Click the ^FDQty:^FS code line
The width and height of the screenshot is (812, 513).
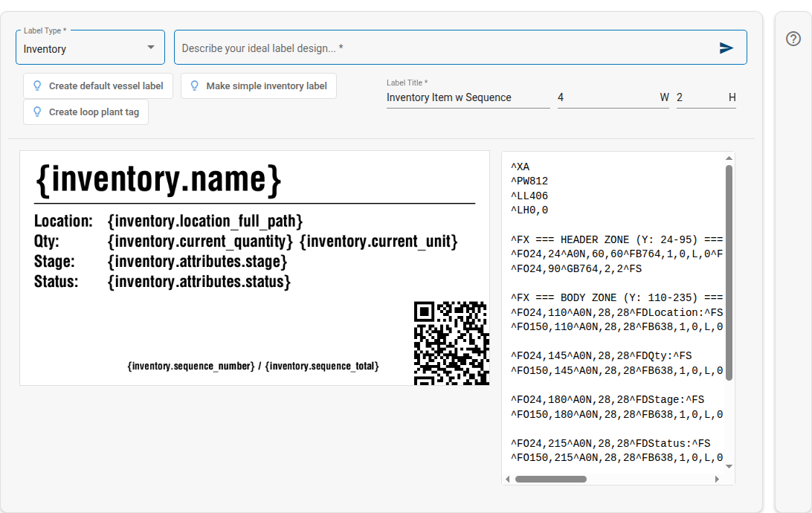coord(602,355)
